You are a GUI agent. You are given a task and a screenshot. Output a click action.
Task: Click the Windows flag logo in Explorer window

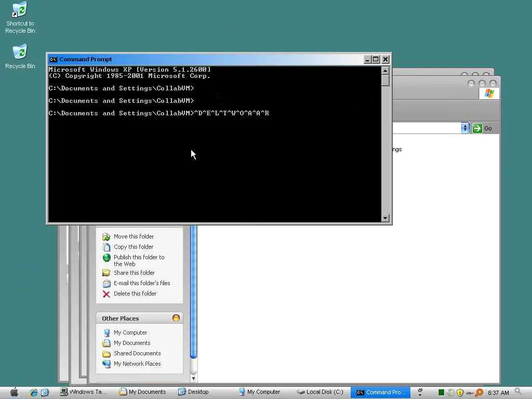489,94
